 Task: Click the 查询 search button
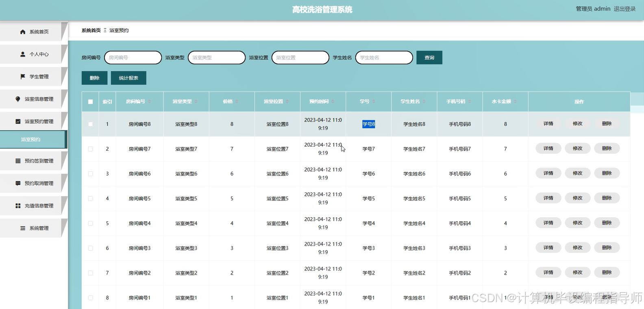[429, 58]
